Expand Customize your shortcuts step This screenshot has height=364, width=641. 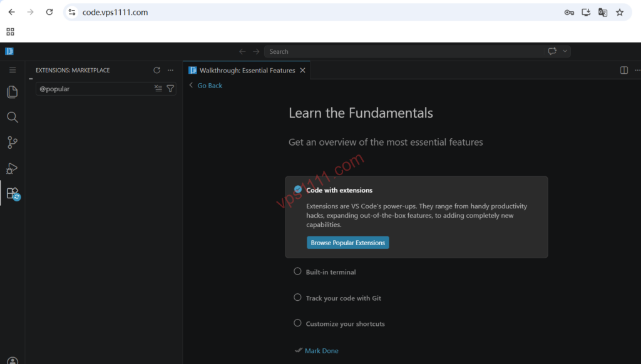click(346, 324)
